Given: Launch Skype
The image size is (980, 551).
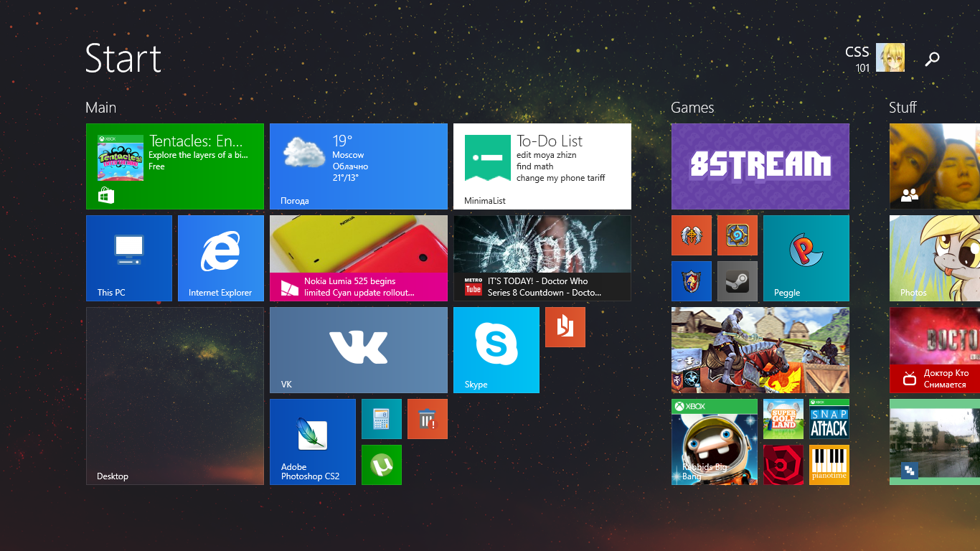Looking at the screenshot, I should [x=496, y=350].
